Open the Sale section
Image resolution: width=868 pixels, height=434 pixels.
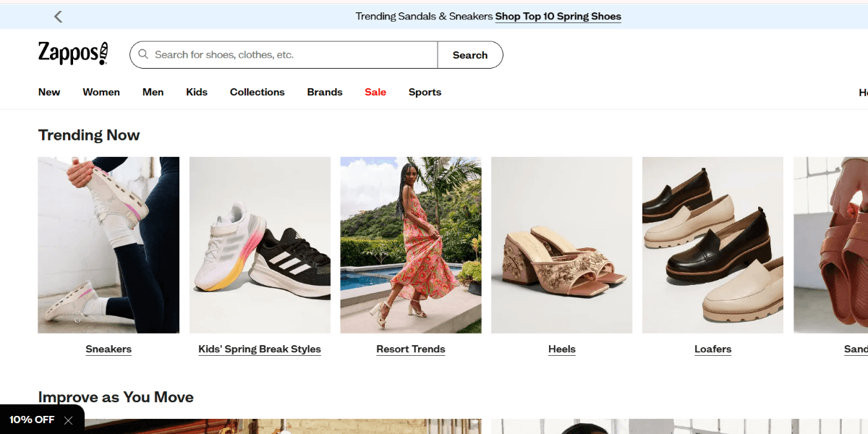coord(375,92)
